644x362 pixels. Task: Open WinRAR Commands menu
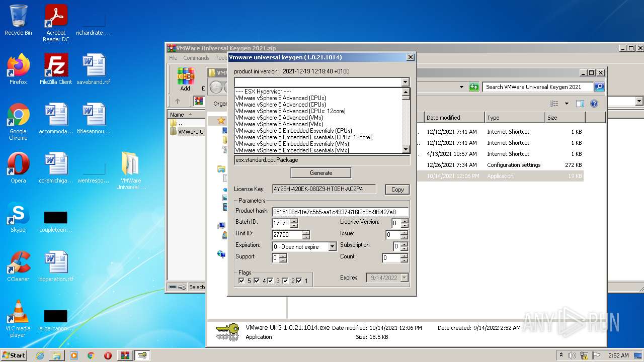click(x=196, y=58)
